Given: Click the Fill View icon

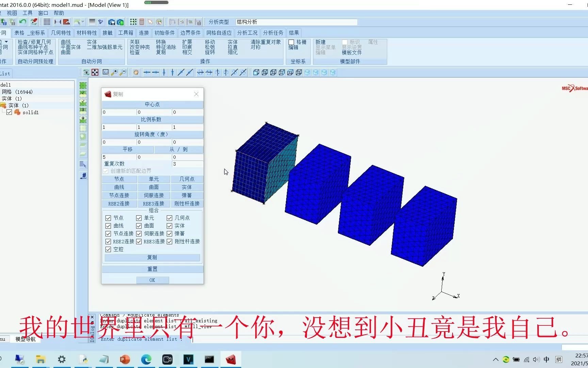Looking at the screenshot, I should click(95, 72).
